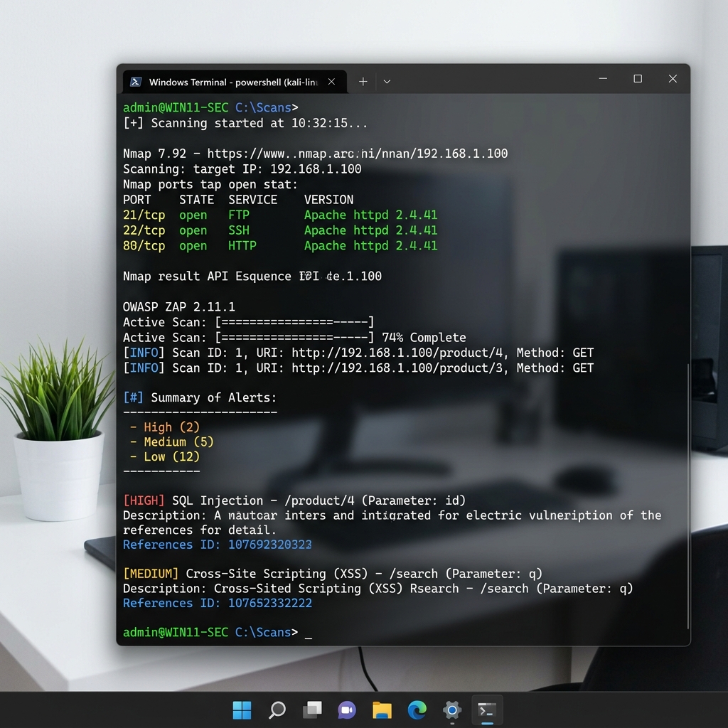This screenshot has width=728, height=728.
Task: Click the SQL Injection description text
Action: [x=392, y=523]
